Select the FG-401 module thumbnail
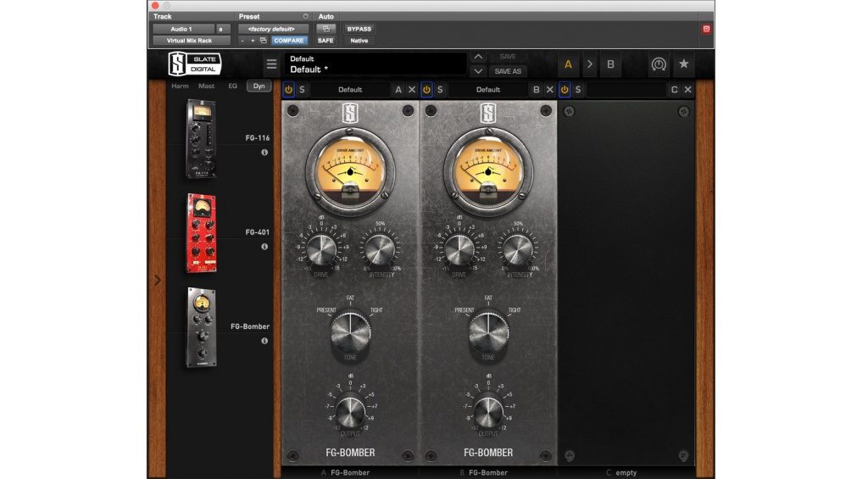Viewport: 868px width, 479px height. click(201, 232)
